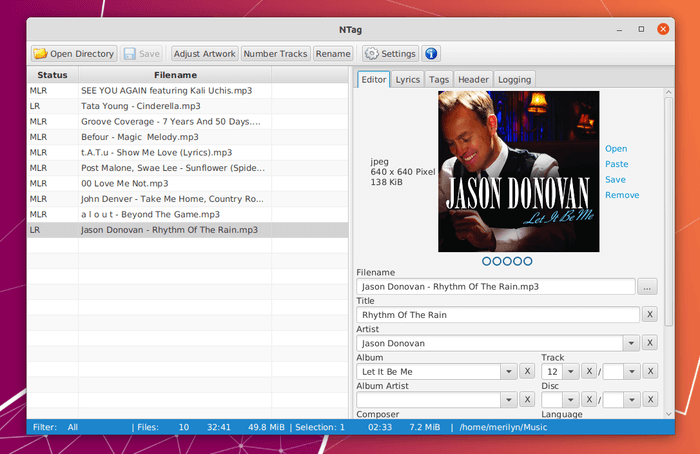The width and height of the screenshot is (700, 454).
Task: Clear the Artist field with X
Action: (x=650, y=343)
